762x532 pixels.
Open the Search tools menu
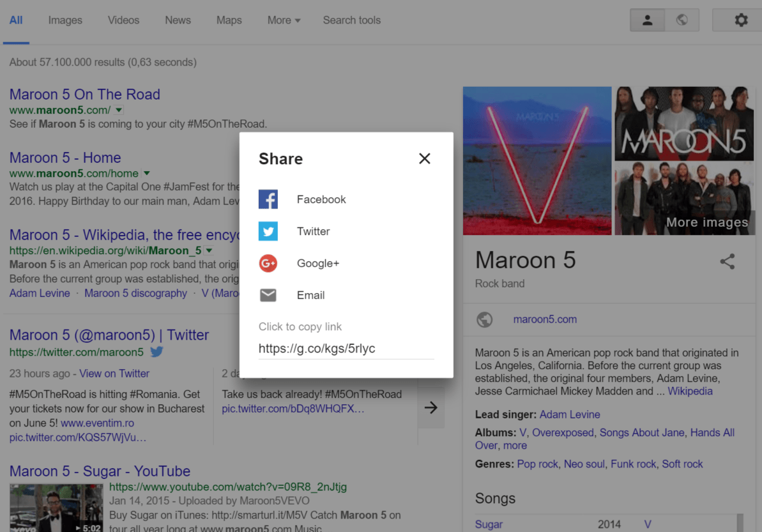click(x=351, y=20)
